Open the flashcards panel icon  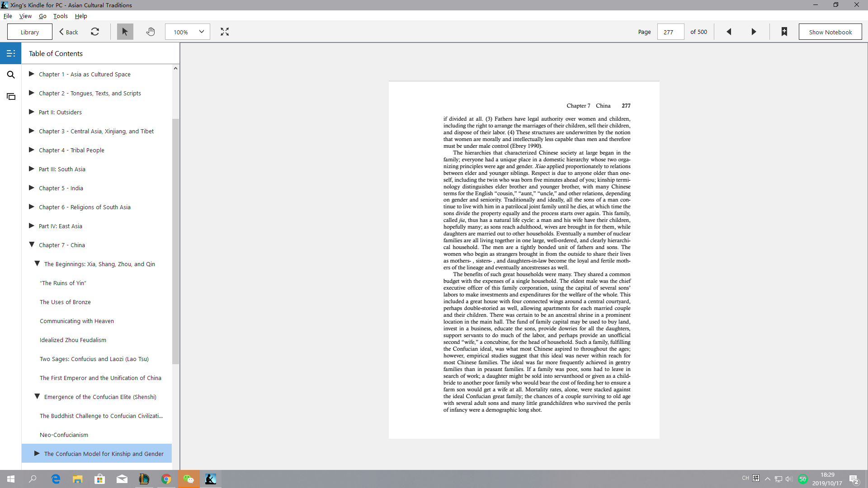(x=11, y=96)
